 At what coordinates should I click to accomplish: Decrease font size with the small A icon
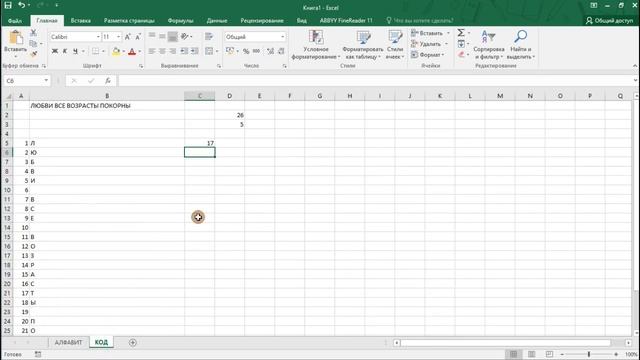138,37
